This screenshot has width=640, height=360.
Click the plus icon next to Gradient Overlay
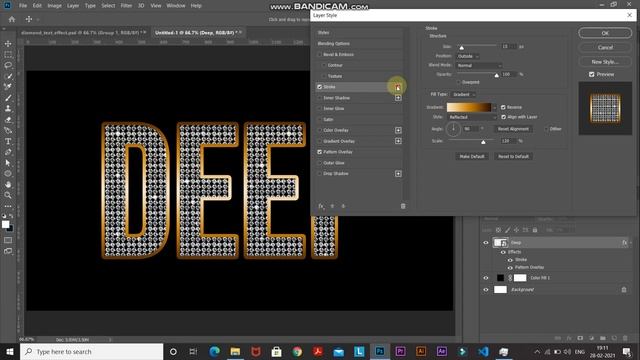click(398, 141)
